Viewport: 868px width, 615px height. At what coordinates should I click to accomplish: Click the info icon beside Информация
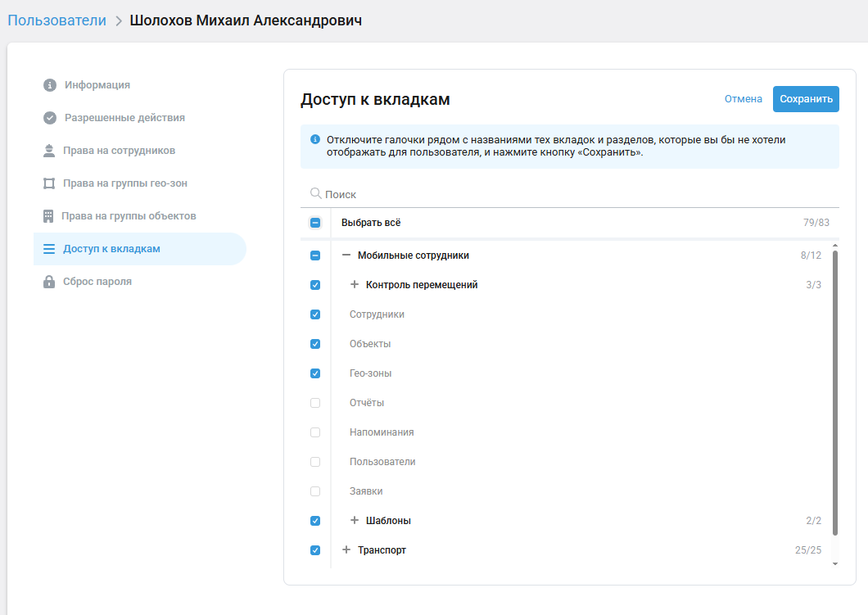[x=49, y=85]
